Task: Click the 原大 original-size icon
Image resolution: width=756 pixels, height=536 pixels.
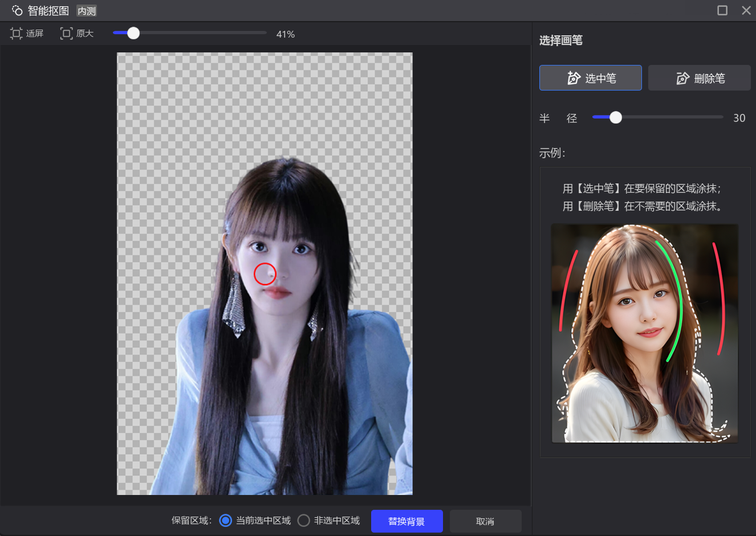Action: [67, 34]
